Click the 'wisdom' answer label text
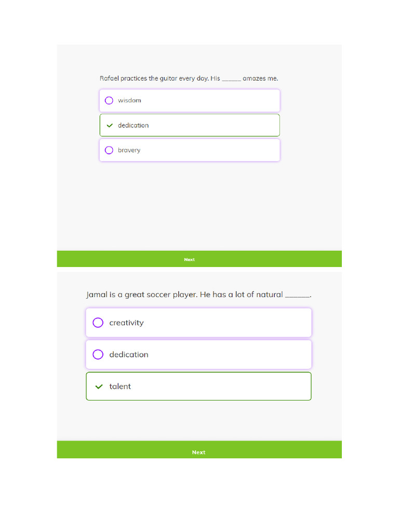Screen dimensions: 399x532 point(129,100)
